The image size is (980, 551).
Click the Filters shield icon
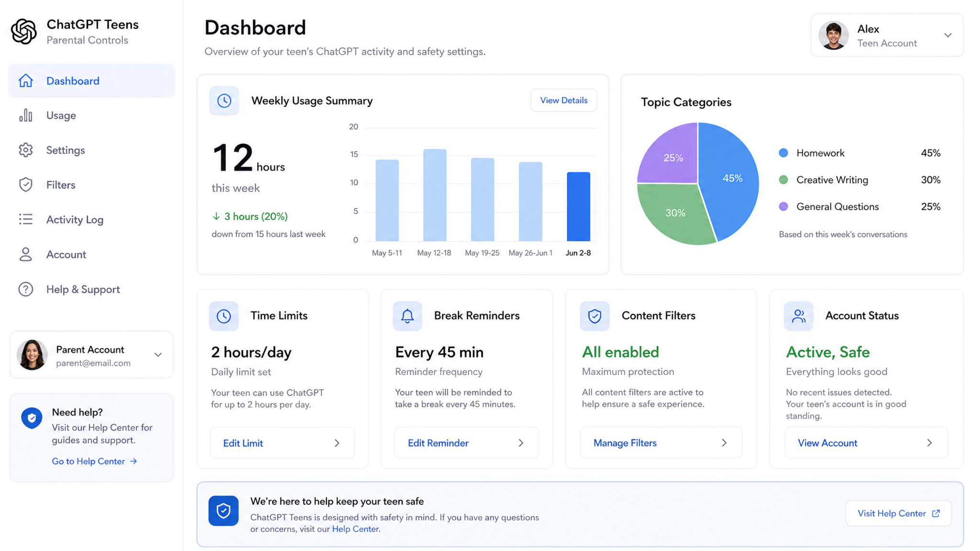26,185
